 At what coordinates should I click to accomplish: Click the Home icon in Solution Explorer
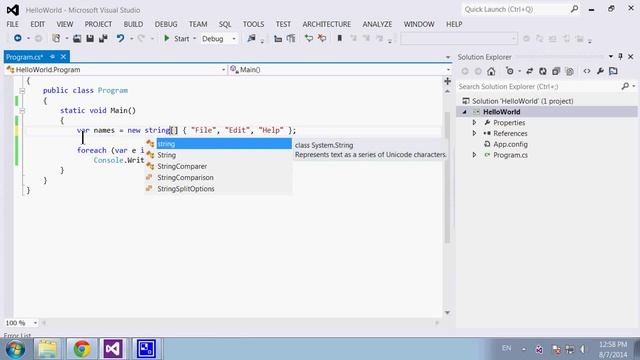(491, 71)
